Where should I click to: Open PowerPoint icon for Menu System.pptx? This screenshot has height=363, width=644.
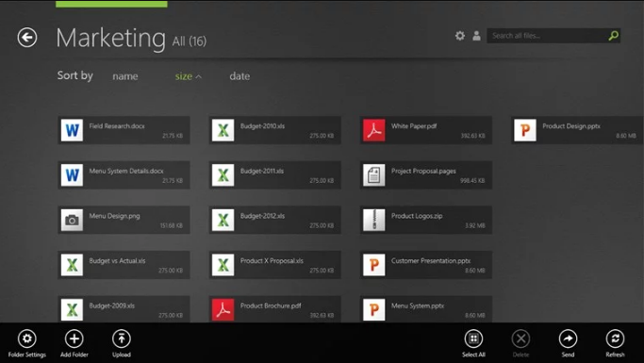[374, 309]
